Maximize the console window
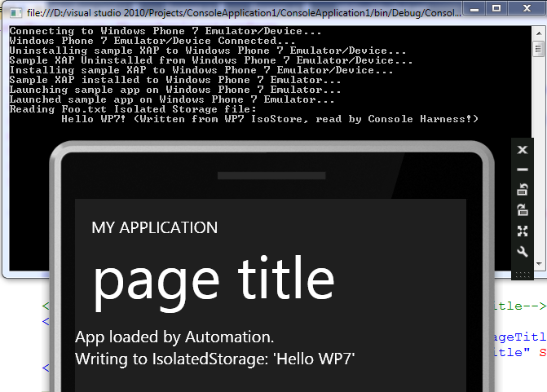547x392 pixels. tap(496, 8)
